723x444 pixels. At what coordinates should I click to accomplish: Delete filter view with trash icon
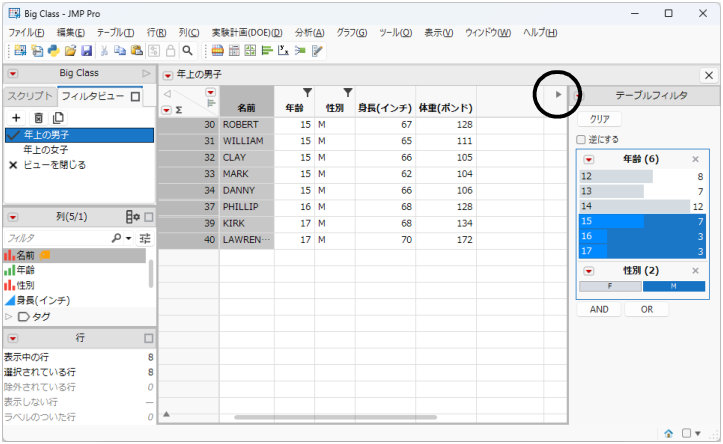click(39, 118)
